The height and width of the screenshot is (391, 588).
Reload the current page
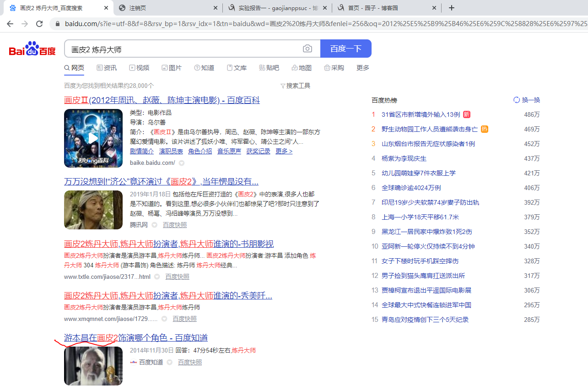39,23
